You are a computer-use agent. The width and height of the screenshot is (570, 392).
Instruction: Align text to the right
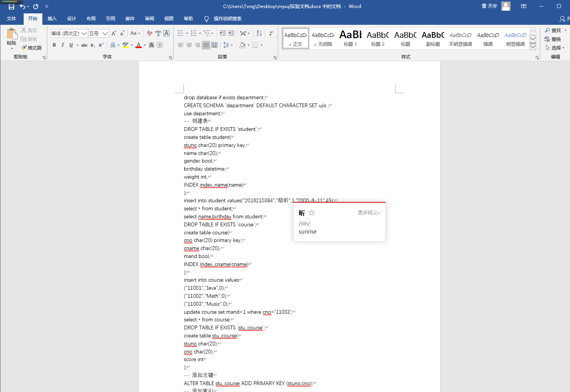coord(198,45)
